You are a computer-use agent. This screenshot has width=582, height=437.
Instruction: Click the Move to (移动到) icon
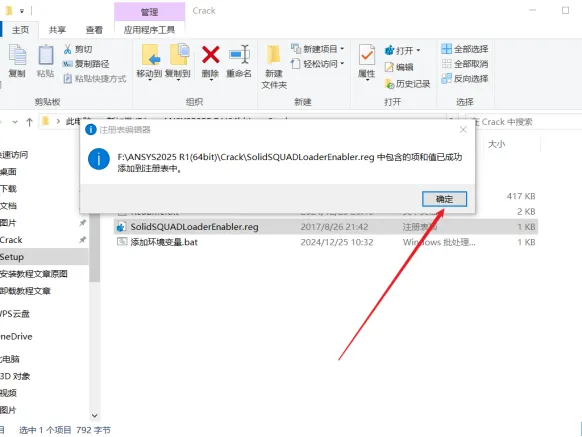click(150, 55)
